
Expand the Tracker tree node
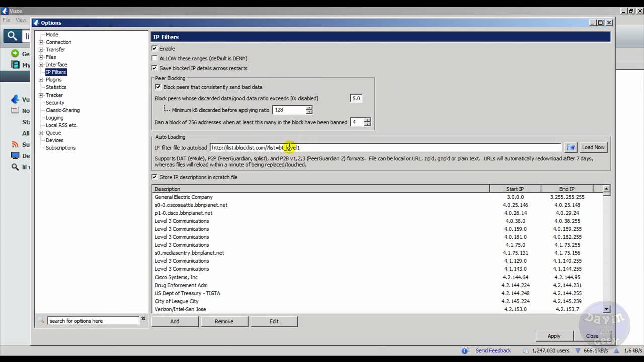tap(41, 95)
